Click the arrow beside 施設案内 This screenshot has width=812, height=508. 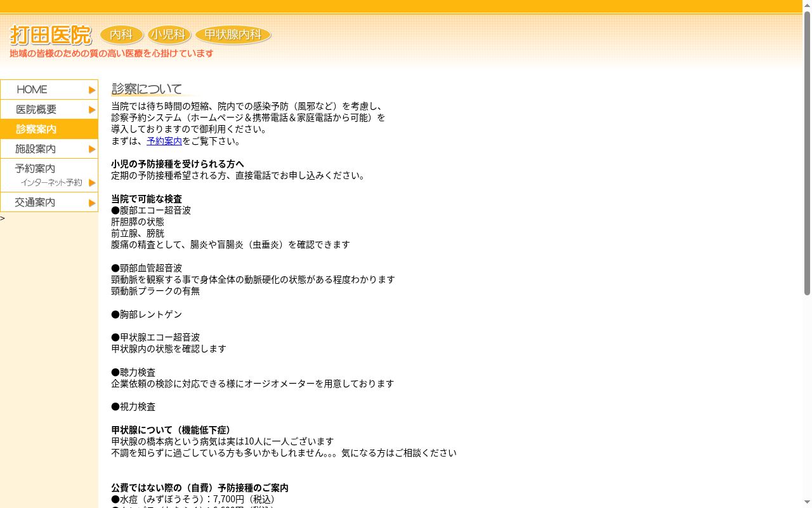point(92,149)
